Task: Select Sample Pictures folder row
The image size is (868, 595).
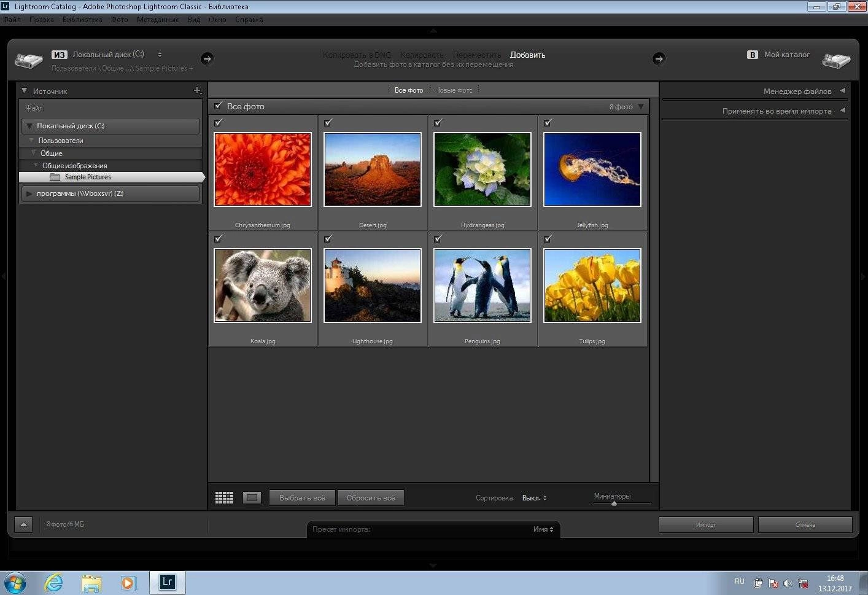Action: [111, 177]
